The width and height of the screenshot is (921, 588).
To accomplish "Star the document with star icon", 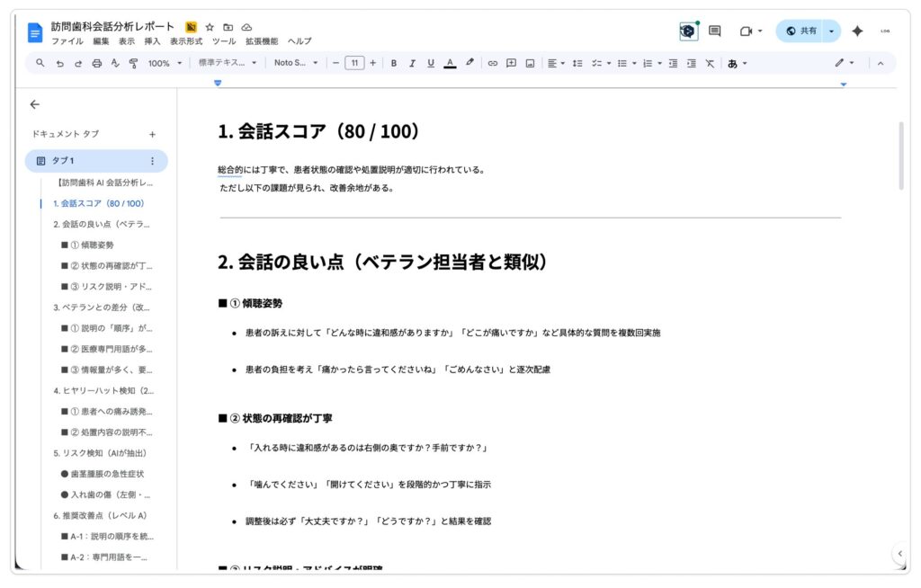I will (x=210, y=27).
